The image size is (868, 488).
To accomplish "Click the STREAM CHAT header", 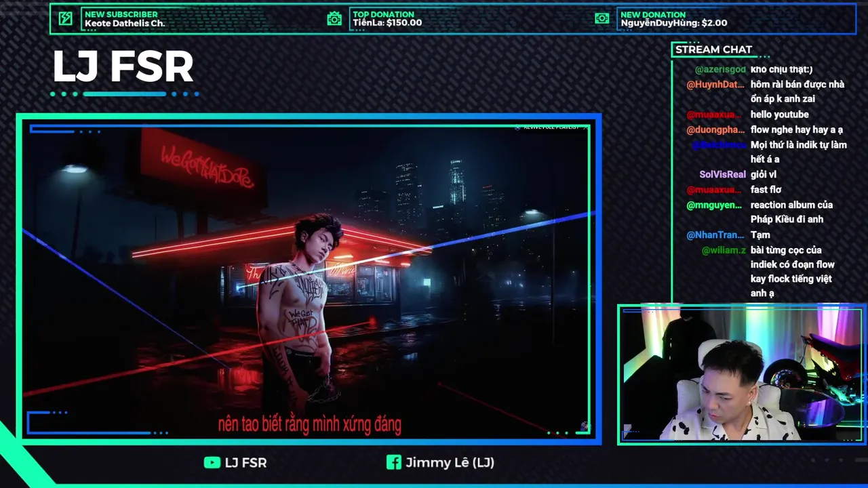I will pos(713,49).
